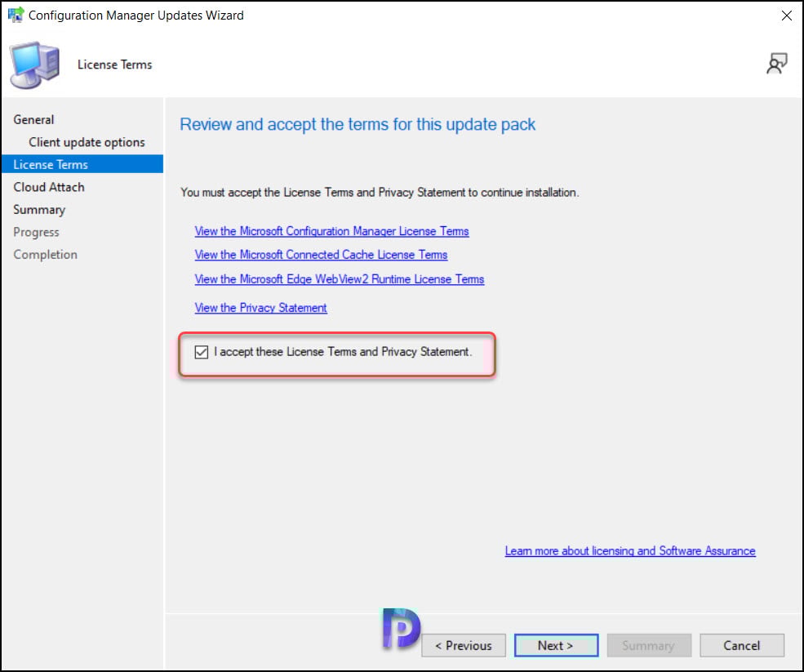Image resolution: width=804 pixels, height=672 pixels.
Task: Uncheck I accept these License Terms checkbox
Action: [x=201, y=352]
